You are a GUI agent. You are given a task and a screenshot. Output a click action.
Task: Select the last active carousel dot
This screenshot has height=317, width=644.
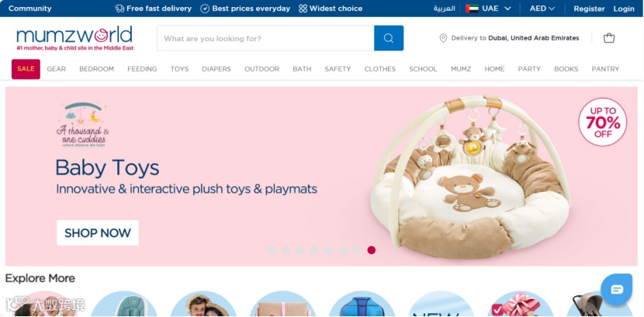click(x=372, y=250)
